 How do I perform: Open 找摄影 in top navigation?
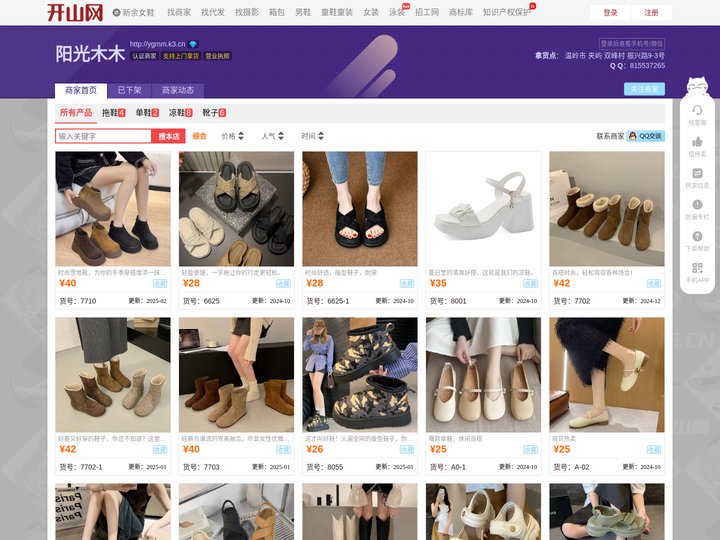pos(247,12)
